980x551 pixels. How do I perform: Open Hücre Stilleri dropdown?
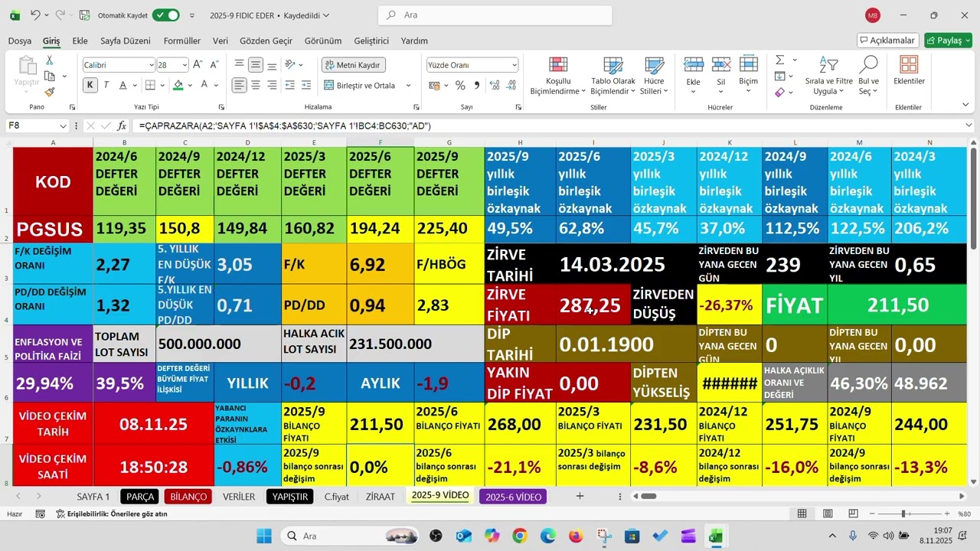654,75
